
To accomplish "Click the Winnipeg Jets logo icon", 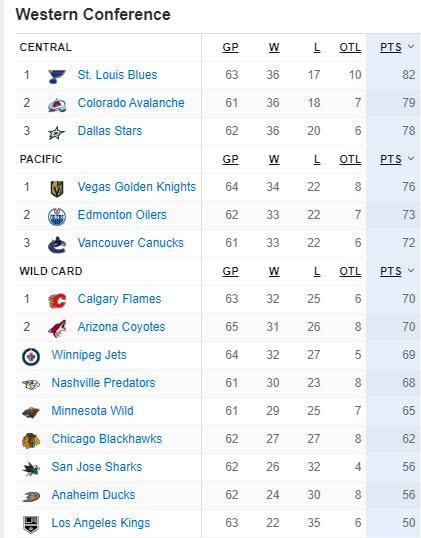I will click(31, 356).
